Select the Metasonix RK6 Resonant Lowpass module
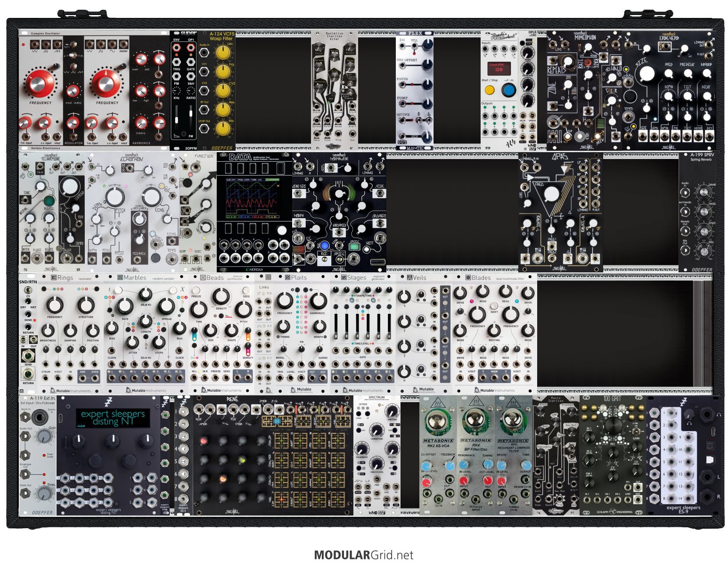Image resolution: width=728 pixels, height=565 pixels. pos(514,455)
